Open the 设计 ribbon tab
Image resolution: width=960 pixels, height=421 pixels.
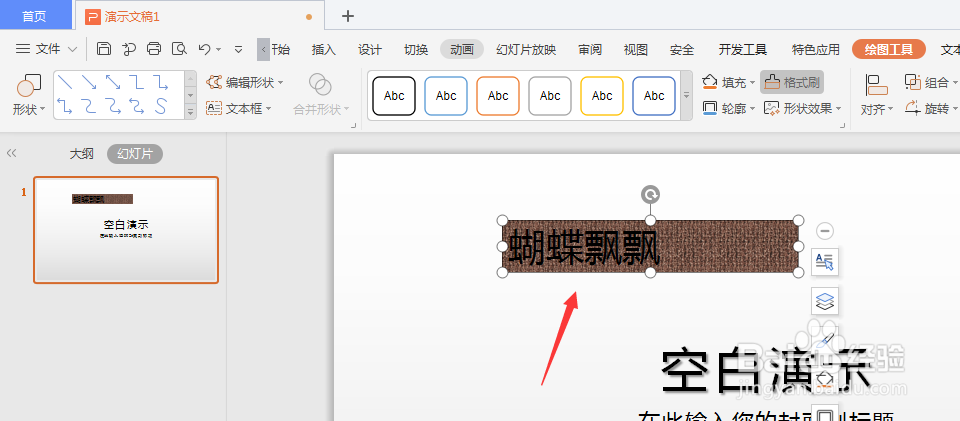(370, 50)
